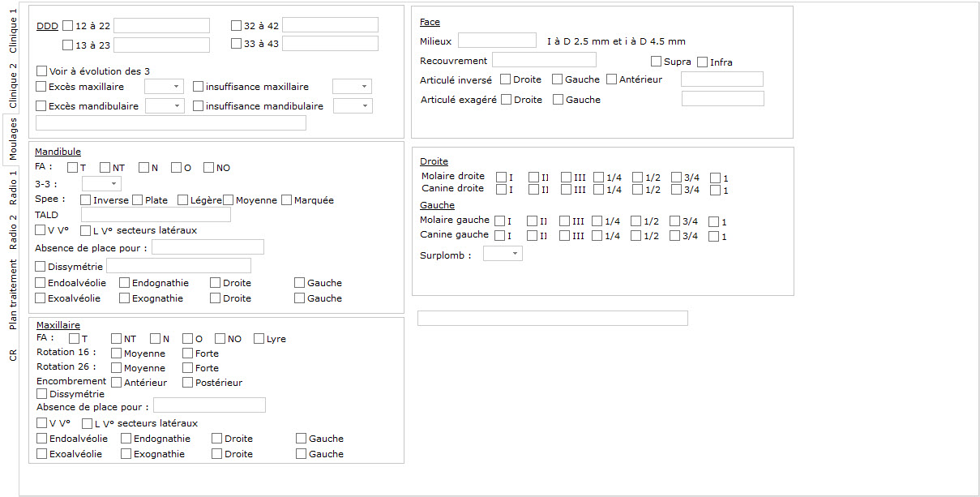Expand the Excès maxillaire dropdown
The width and height of the screenshot is (980, 497).
(x=164, y=86)
